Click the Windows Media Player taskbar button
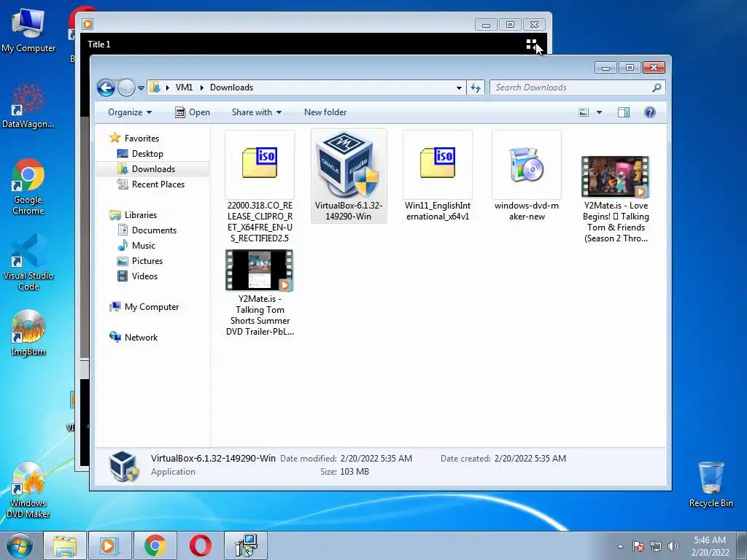The width and height of the screenshot is (747, 560). pos(109,545)
